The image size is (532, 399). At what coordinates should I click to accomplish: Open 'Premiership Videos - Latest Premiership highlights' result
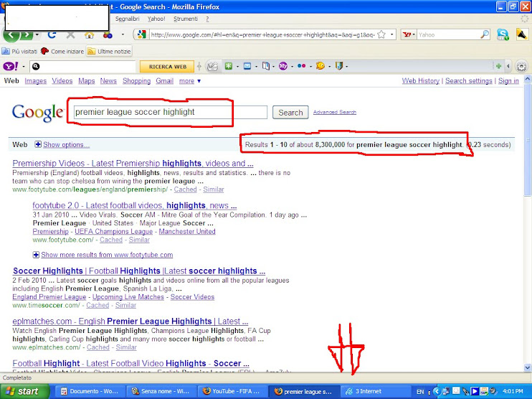coord(133,164)
